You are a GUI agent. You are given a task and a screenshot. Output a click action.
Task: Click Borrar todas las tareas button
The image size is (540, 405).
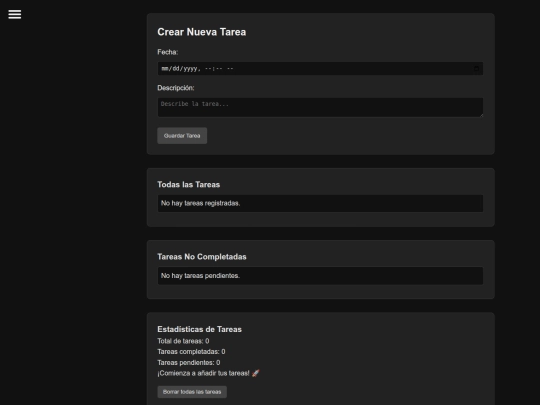tap(192, 392)
